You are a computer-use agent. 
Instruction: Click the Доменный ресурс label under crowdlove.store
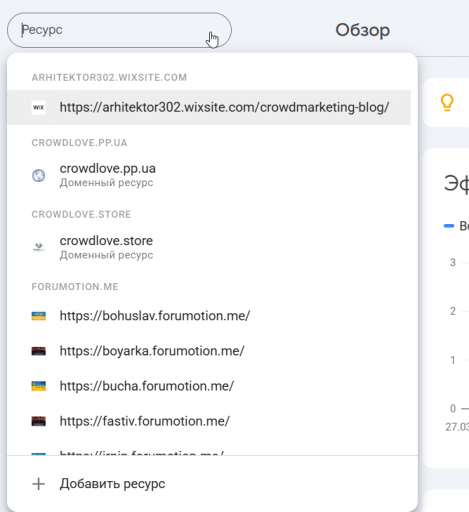pos(106,255)
